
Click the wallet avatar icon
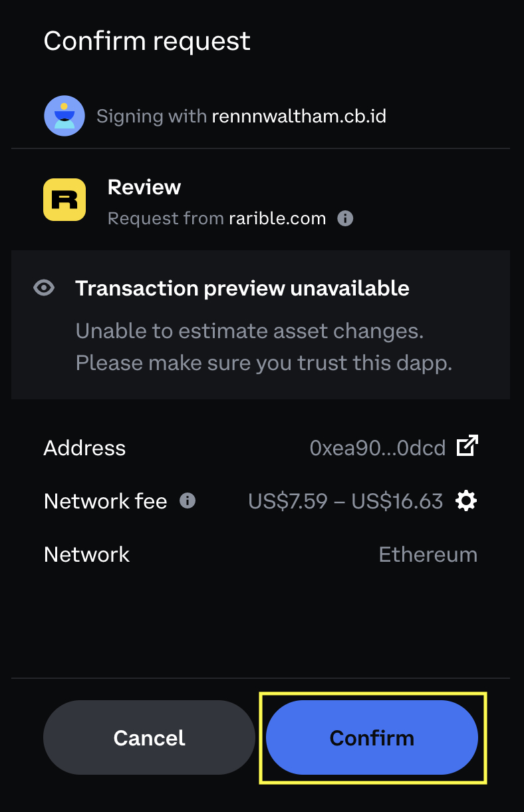tap(64, 116)
